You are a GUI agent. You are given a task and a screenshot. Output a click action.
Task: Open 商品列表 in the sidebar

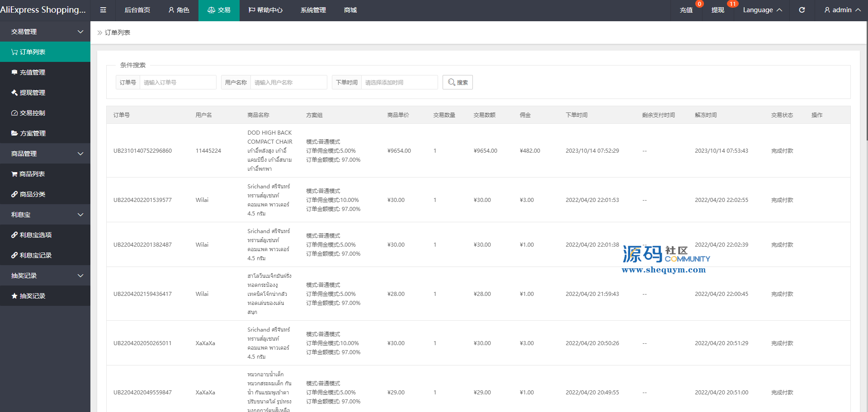45,174
